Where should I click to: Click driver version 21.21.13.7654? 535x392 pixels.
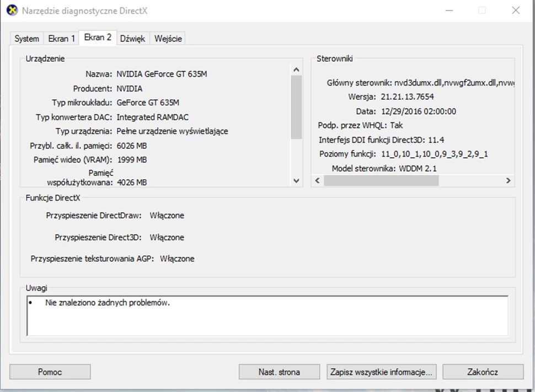pyautogui.click(x=407, y=97)
